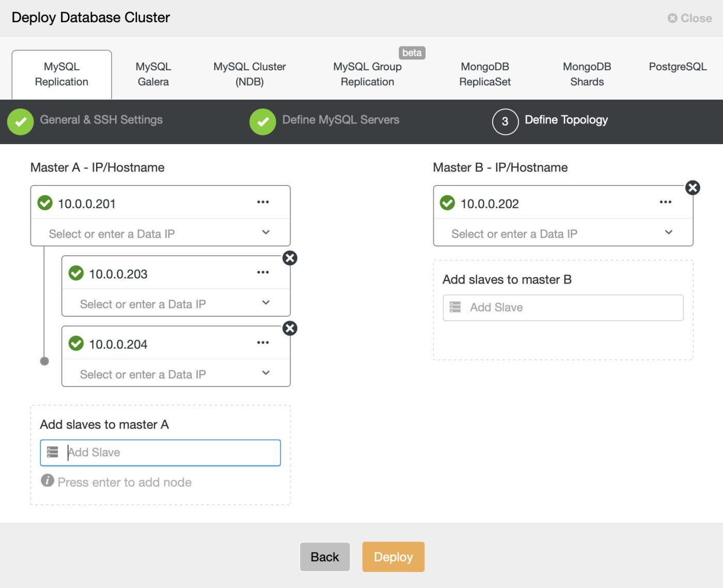
Task: Select the MongoDB ReplicaSet tab
Action: [484, 74]
